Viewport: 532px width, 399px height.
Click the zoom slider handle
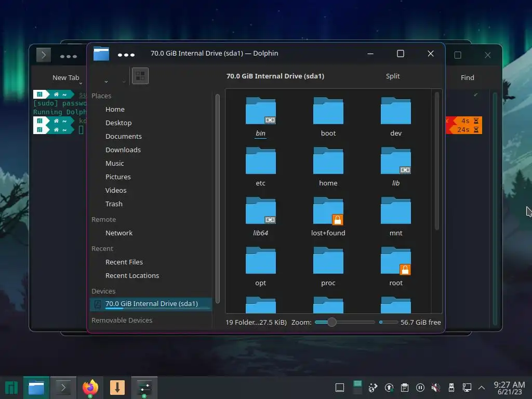tap(332, 322)
